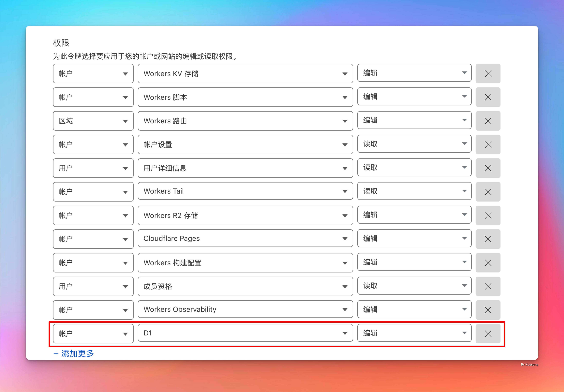Image resolution: width=564 pixels, height=392 pixels.
Task: Change access level for Workers 路由
Action: pyautogui.click(x=414, y=120)
